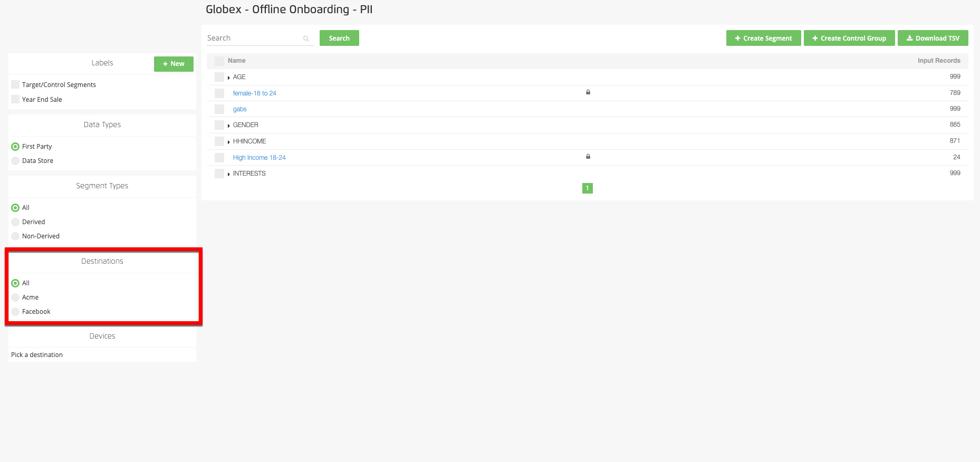980x462 pixels.
Task: Click the 789 input records value
Action: [x=955, y=93]
